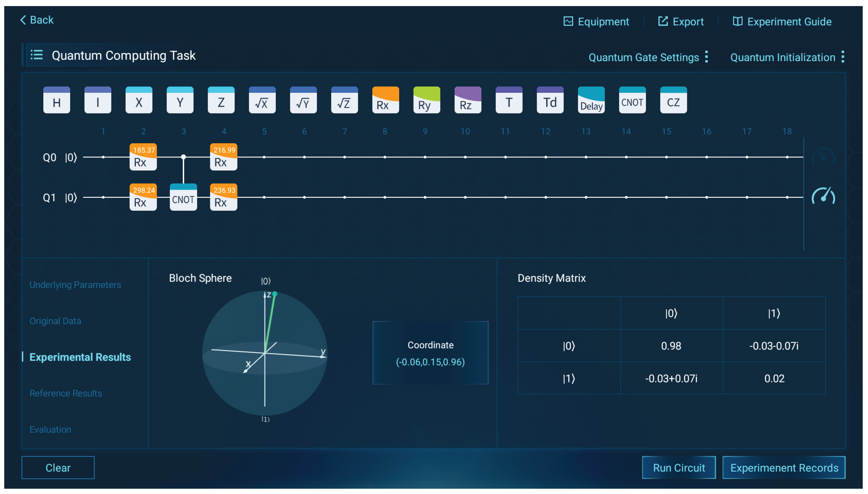
Task: Click the 216.99 Rx gate on Q0
Action: 223,157
